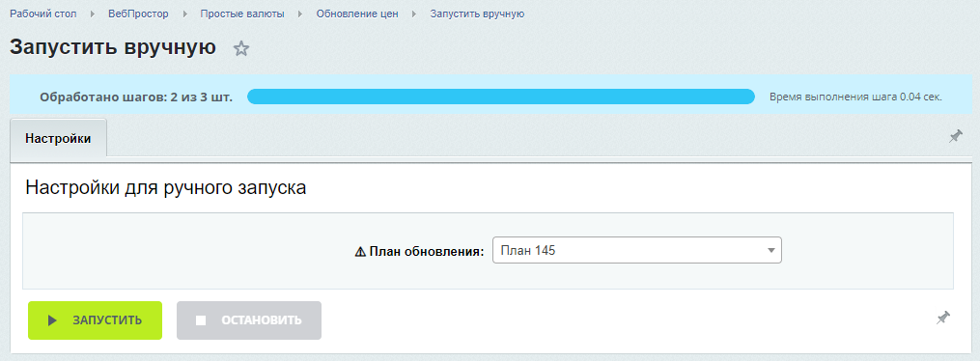Viewport: 980px width, 361px height.
Task: Add page to favorites with star icon
Action: click(x=241, y=48)
